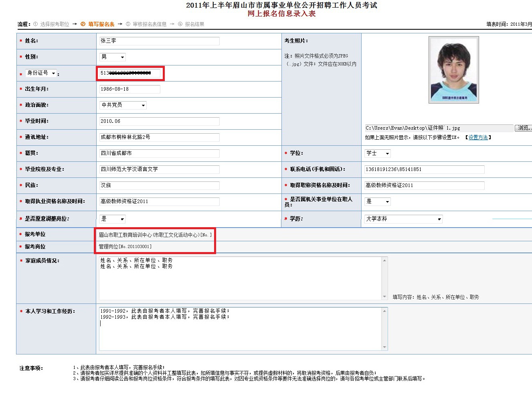The width and height of the screenshot is (532, 401).
Task: Toggle the 是否愿意调整岗位 dropdown
Action: tap(113, 219)
